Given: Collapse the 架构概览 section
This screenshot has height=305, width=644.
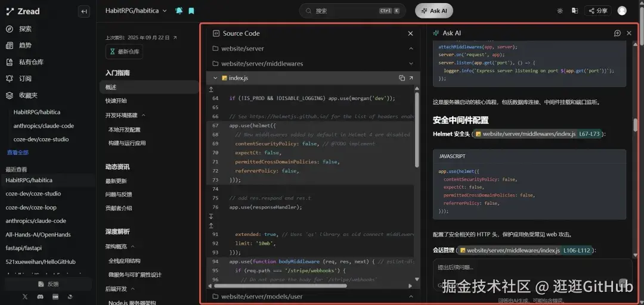Looking at the screenshot, I should click(132, 246).
